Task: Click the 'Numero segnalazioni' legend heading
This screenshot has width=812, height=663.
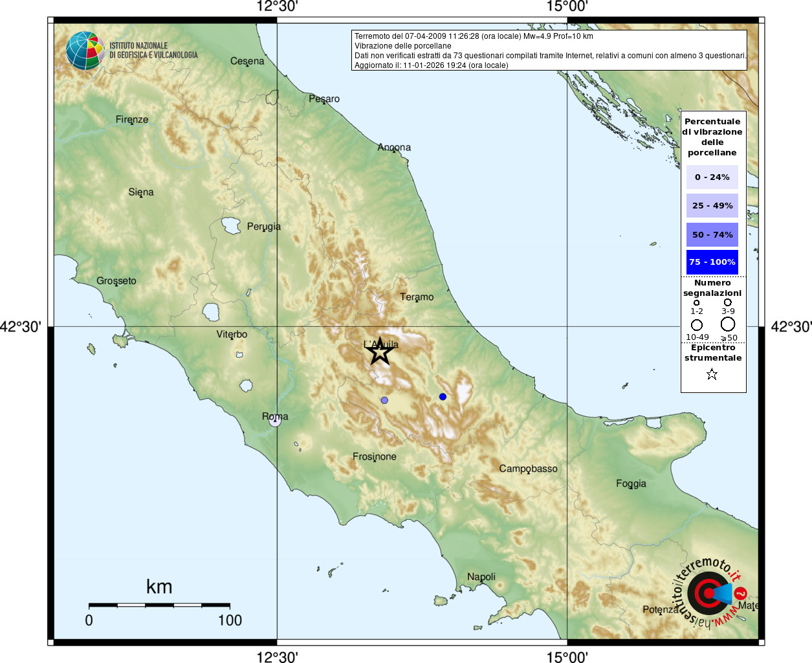Action: point(712,288)
